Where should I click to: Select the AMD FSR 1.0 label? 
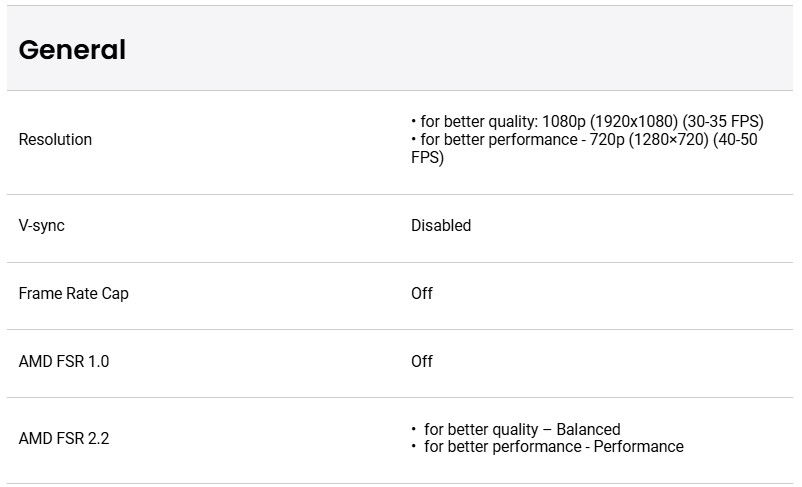coord(64,362)
